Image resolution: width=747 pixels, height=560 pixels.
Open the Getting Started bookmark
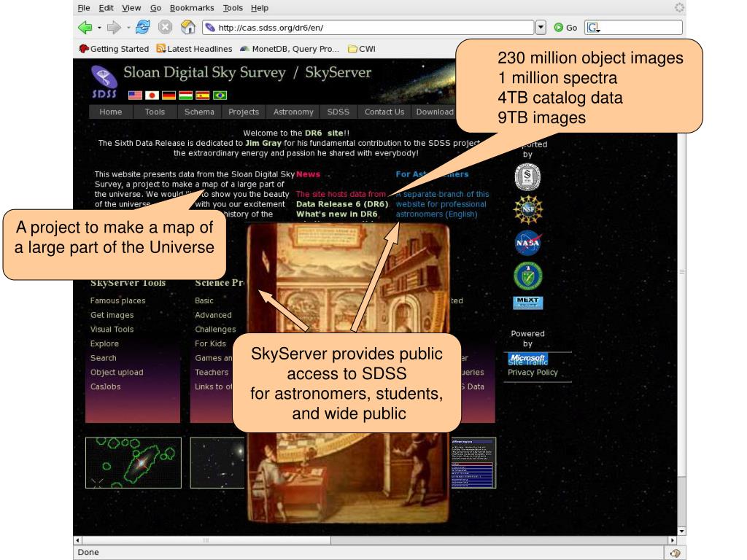coord(114,49)
